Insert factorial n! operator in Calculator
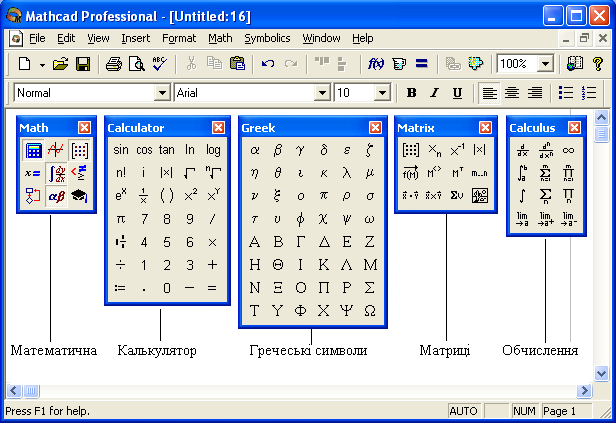Image resolution: width=616 pixels, height=424 pixels. coord(121,173)
